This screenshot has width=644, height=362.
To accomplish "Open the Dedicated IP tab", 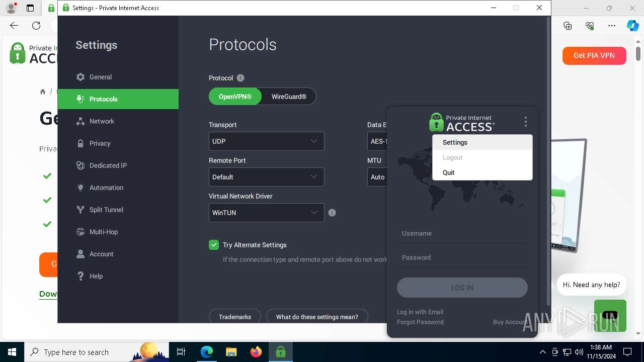I will (118, 165).
